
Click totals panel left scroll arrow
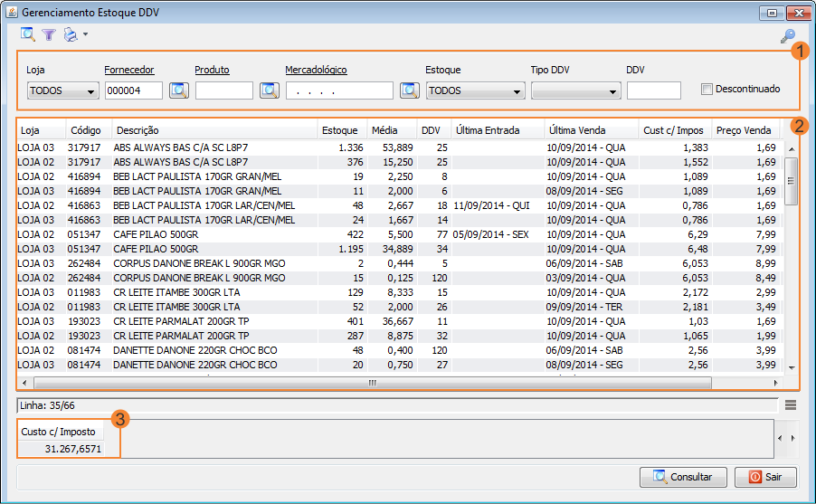click(780, 438)
